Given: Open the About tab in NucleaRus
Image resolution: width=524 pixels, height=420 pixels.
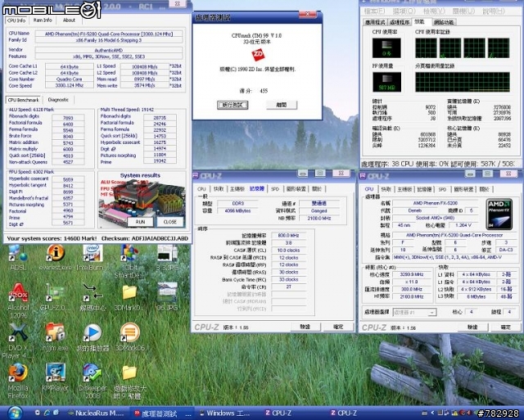Looking at the screenshot, I should (x=69, y=20).
